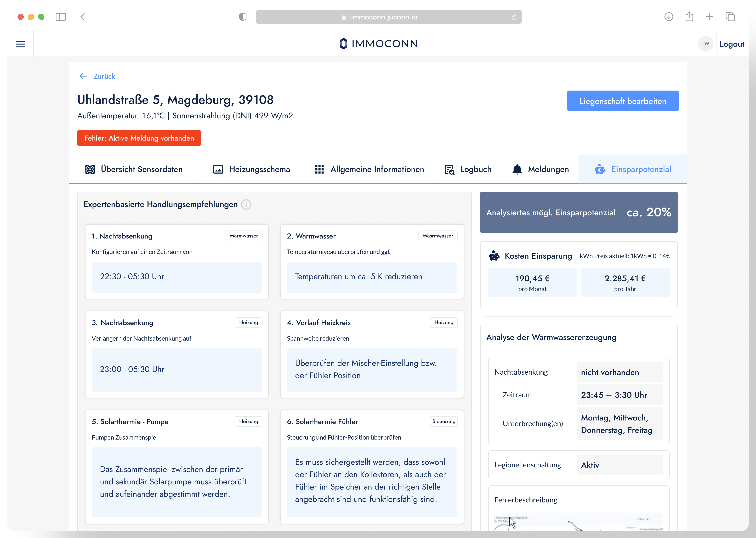The image size is (756, 538).
Task: Click Liegenschaft bearbeiten button
Action: pyautogui.click(x=622, y=101)
